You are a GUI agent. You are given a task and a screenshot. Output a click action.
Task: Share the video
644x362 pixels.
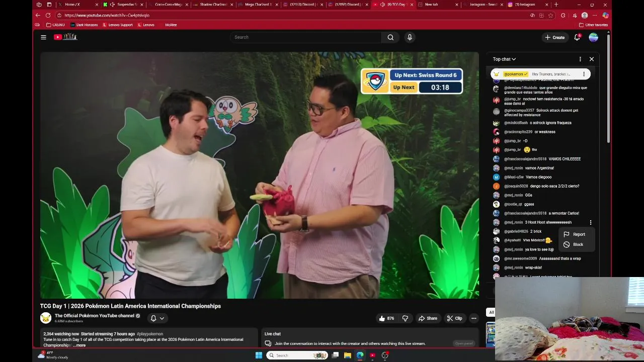click(x=428, y=318)
